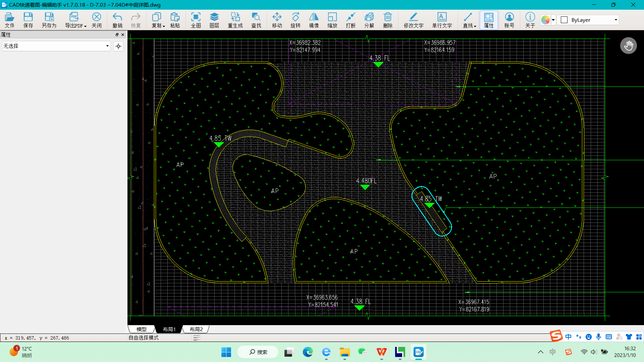644x362 pixels.
Task: Expand the 直线 tool dropdown arrow
Action: pos(475,26)
